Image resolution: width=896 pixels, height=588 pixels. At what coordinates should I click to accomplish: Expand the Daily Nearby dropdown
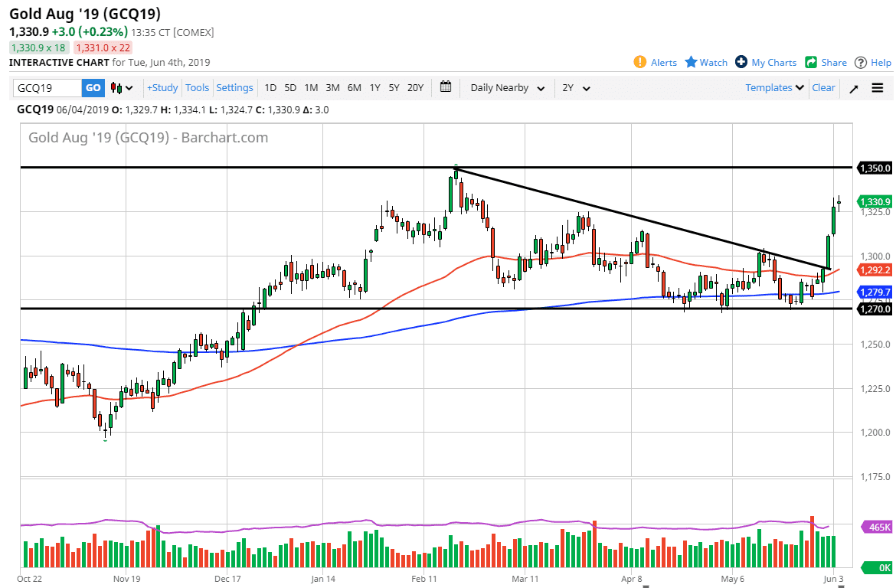pyautogui.click(x=507, y=88)
